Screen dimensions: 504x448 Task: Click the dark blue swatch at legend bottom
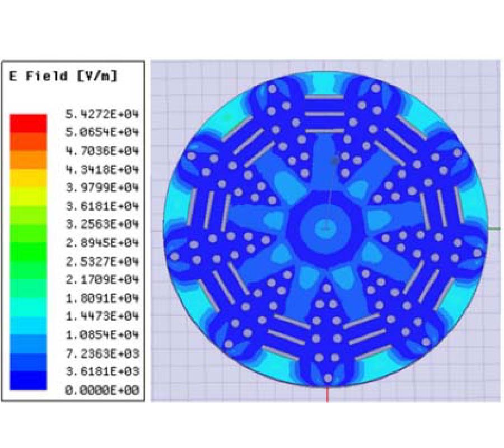tap(28, 381)
